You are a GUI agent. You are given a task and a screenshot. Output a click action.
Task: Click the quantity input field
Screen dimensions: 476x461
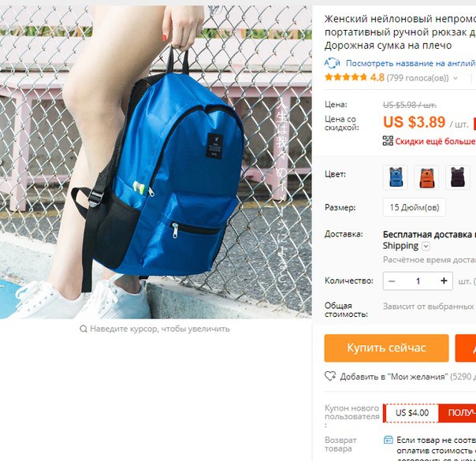(x=418, y=281)
